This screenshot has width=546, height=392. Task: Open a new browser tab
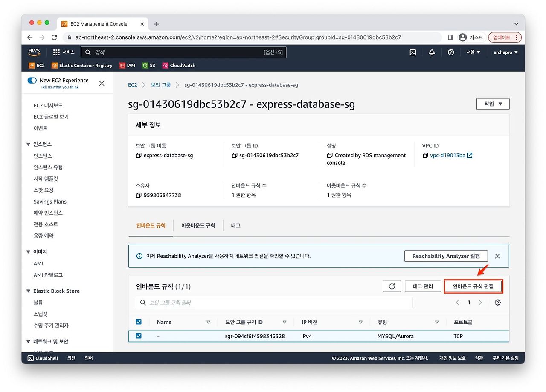(157, 24)
